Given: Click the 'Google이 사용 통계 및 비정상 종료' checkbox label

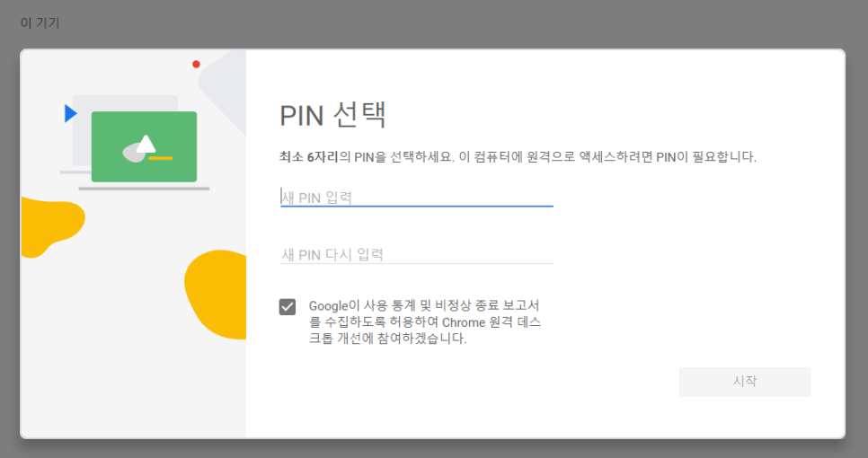Looking at the screenshot, I should 425,321.
